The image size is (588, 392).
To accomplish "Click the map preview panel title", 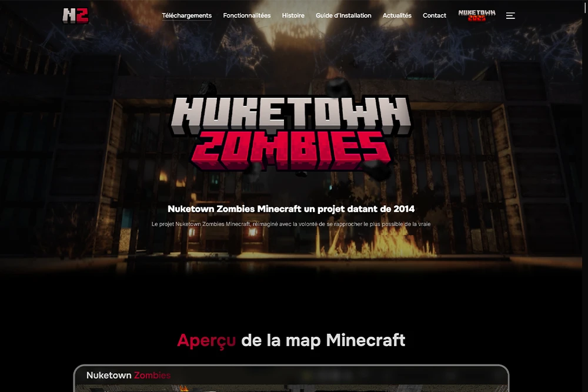I will 128,375.
